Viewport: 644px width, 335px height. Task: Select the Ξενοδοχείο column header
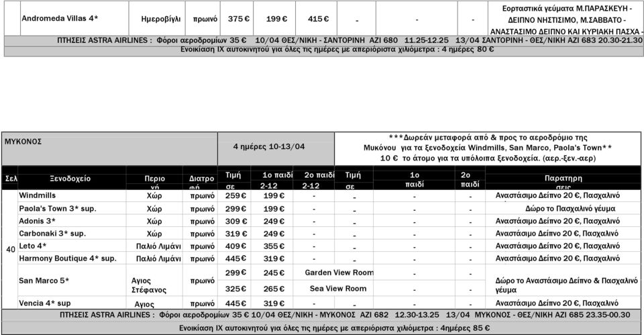70,179
